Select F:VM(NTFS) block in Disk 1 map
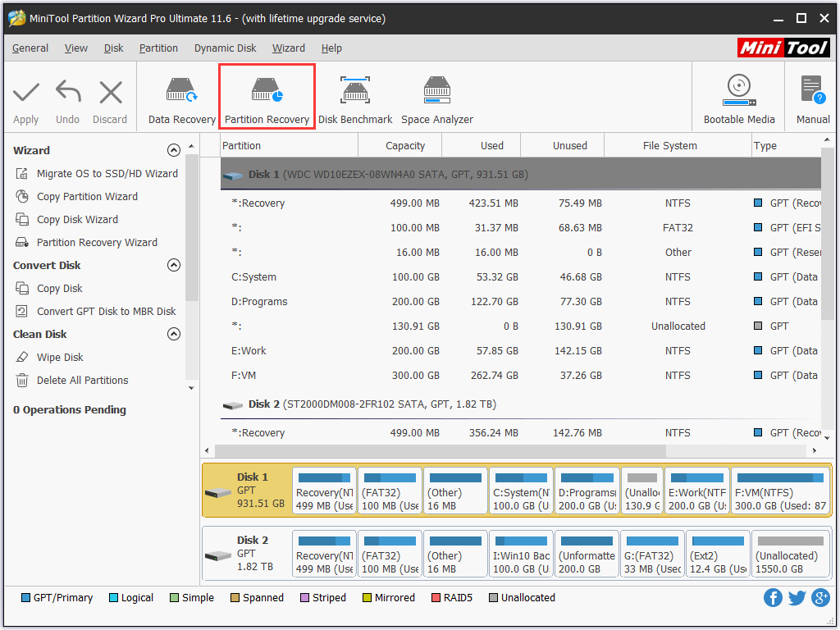Screen dimensions: 840x630 781,491
